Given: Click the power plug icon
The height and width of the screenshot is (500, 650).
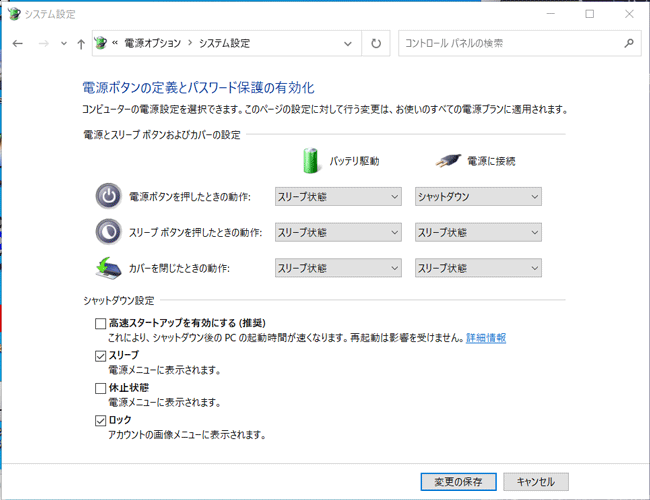Looking at the screenshot, I should tap(448, 160).
